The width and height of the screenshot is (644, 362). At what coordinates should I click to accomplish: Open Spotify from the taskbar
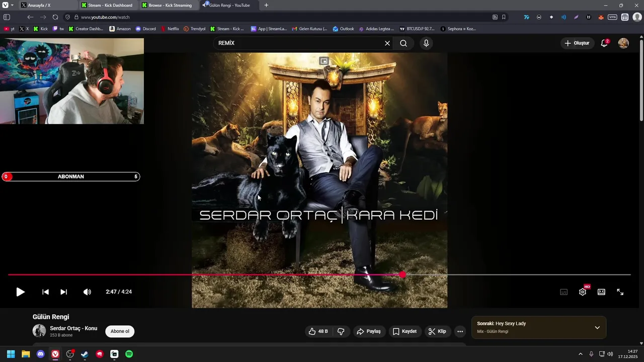coord(129,354)
